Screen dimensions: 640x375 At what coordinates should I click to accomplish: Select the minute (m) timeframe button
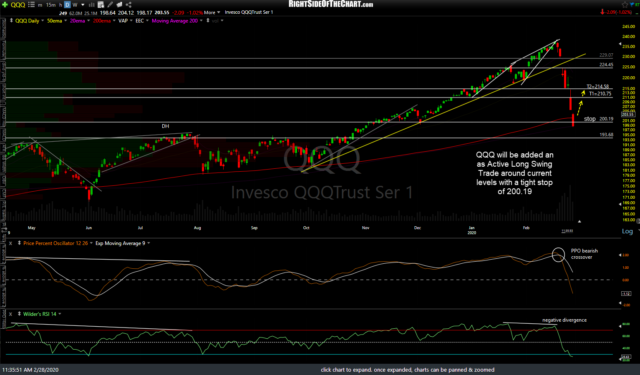[40, 5]
